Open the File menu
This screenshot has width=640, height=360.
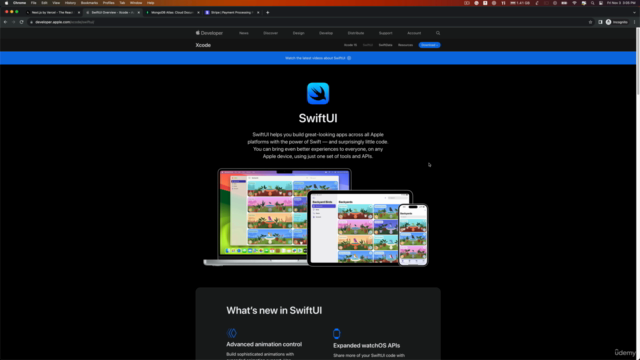click(33, 3)
